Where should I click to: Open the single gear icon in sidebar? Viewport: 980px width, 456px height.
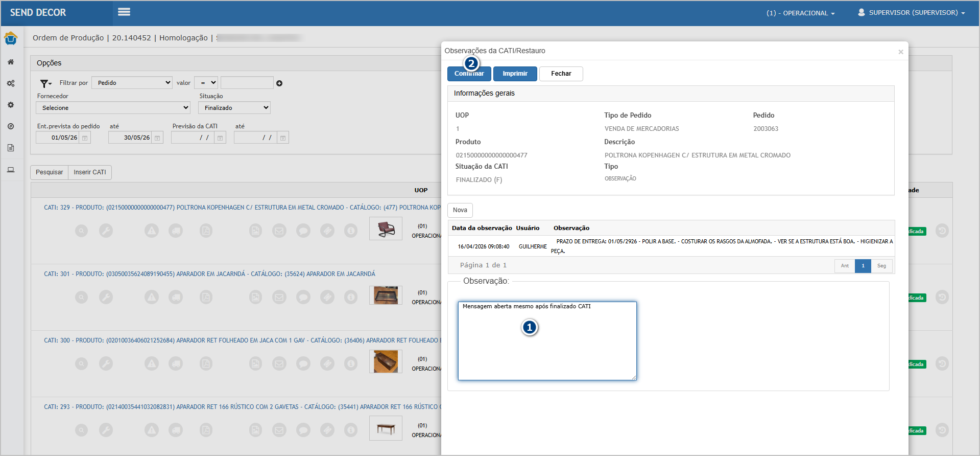click(x=11, y=105)
